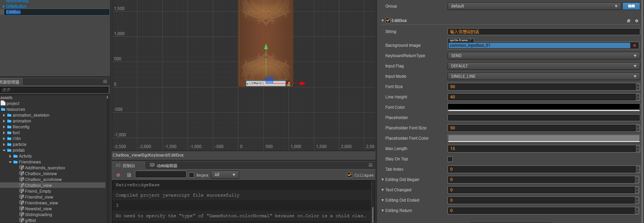Open the Group default dropdown
Image resolution: width=644 pixels, height=223 pixels.
[534, 6]
